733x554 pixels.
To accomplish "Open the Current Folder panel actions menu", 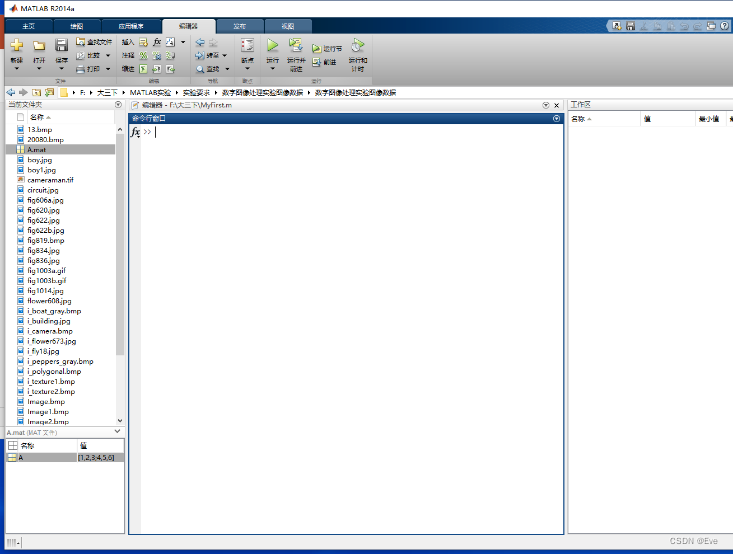I will pyautogui.click(x=118, y=105).
